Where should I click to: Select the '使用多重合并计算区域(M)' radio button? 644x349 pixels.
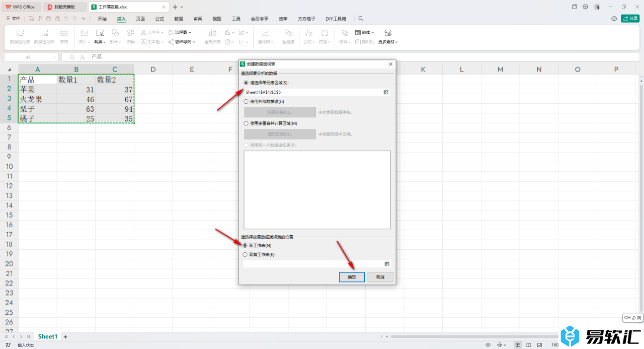246,123
